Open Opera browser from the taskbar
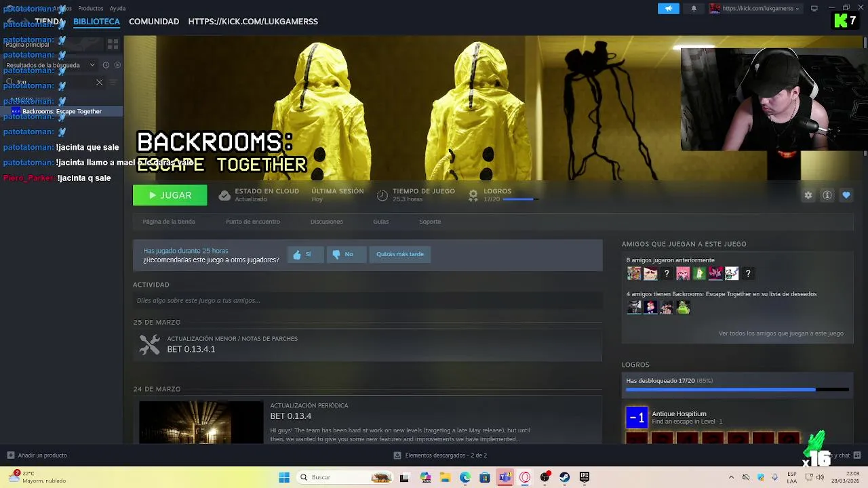The image size is (868, 488). [x=525, y=477]
